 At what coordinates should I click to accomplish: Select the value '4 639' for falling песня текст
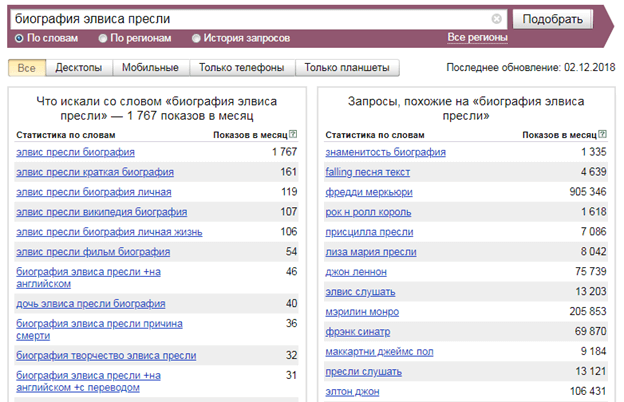click(593, 172)
